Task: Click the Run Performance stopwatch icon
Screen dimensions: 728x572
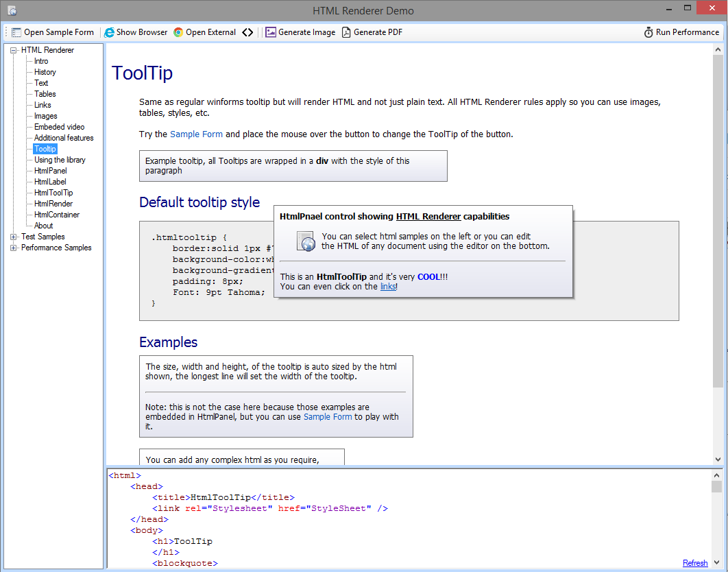Action: point(648,32)
